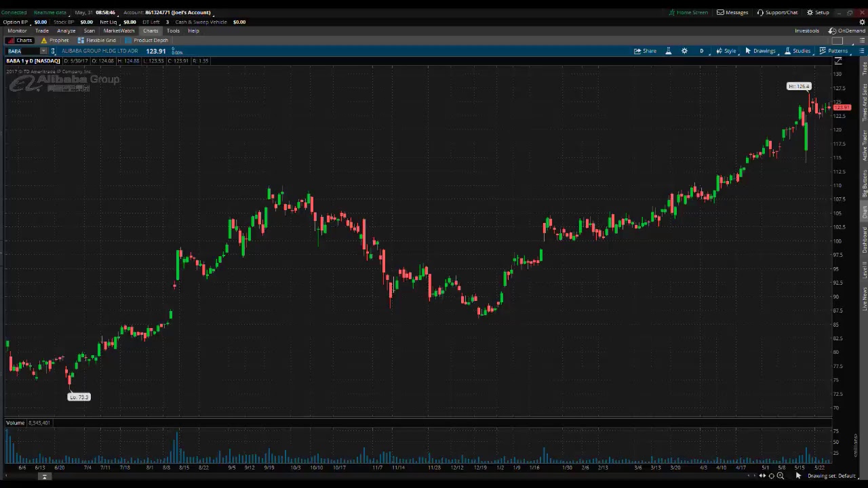The width and height of the screenshot is (868, 488).
Task: Select pointer cursor drawing tool
Action: coord(797,476)
